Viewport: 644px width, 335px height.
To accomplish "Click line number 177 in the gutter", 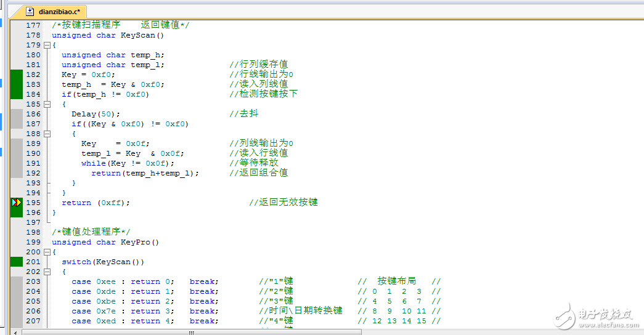I will click(x=33, y=25).
